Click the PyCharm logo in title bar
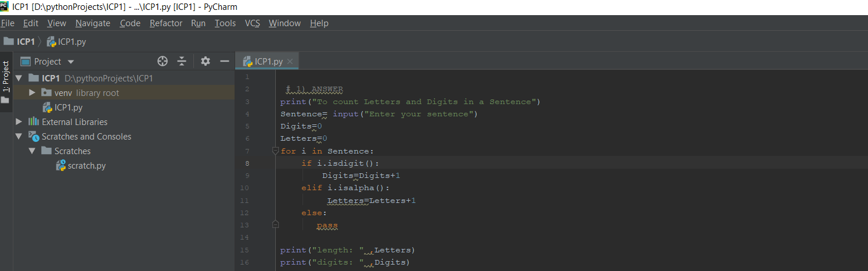 point(5,6)
